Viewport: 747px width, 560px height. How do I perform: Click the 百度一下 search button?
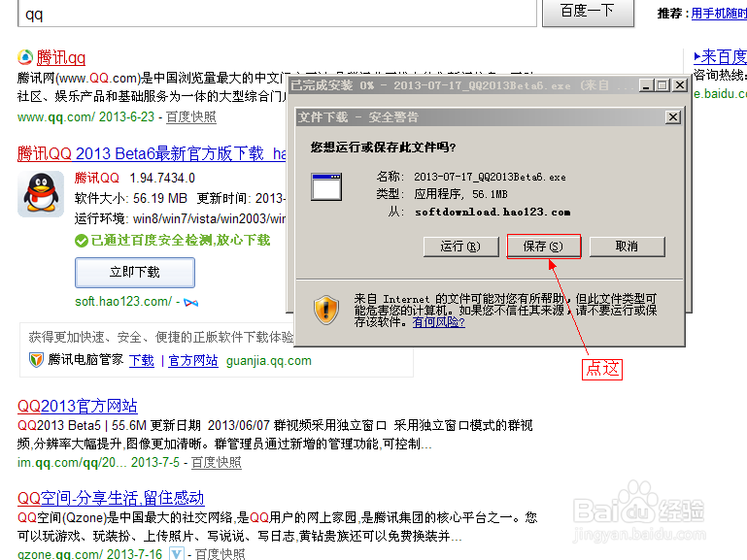pos(588,12)
